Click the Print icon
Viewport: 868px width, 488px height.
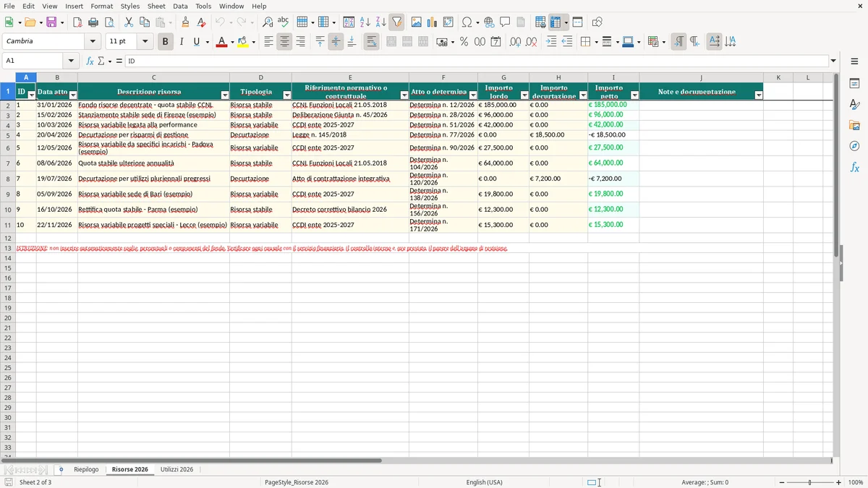point(94,22)
